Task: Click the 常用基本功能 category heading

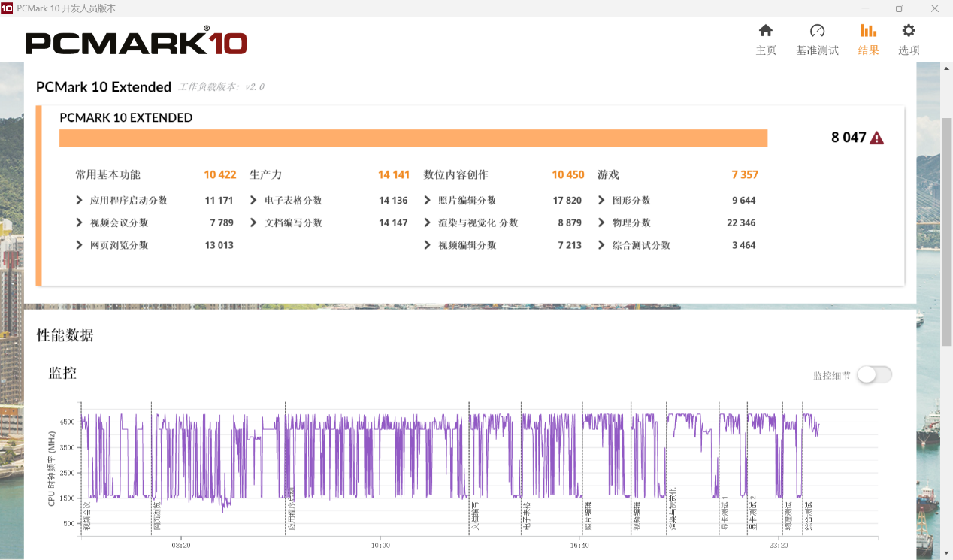Action: tap(107, 174)
